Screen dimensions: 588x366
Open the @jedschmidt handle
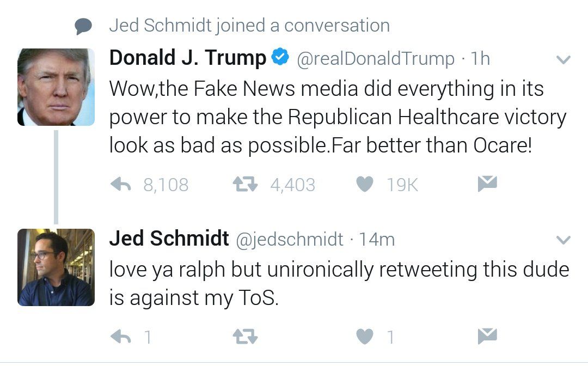(x=290, y=240)
